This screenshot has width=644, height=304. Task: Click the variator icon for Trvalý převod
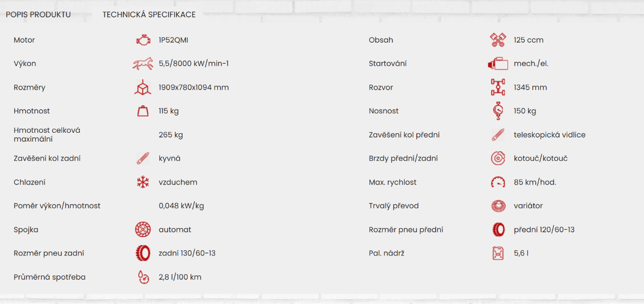tap(498, 206)
